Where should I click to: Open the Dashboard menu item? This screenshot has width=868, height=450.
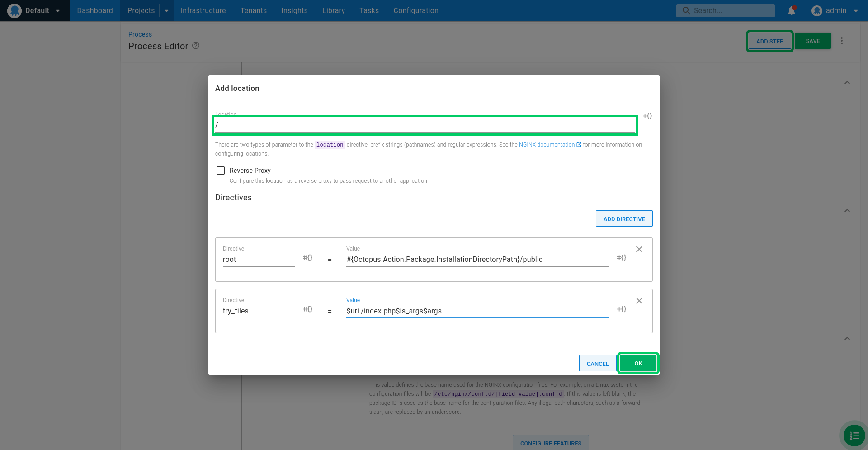(95, 10)
